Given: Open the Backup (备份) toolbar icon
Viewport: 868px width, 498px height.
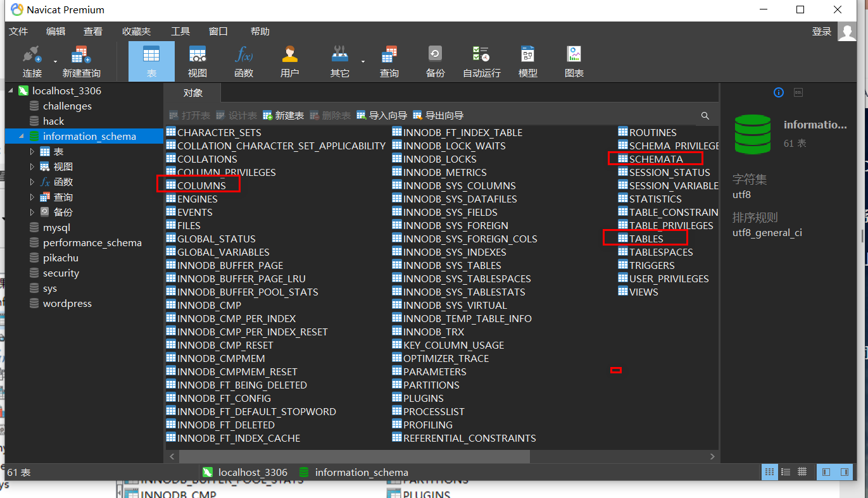Looking at the screenshot, I should (x=436, y=61).
